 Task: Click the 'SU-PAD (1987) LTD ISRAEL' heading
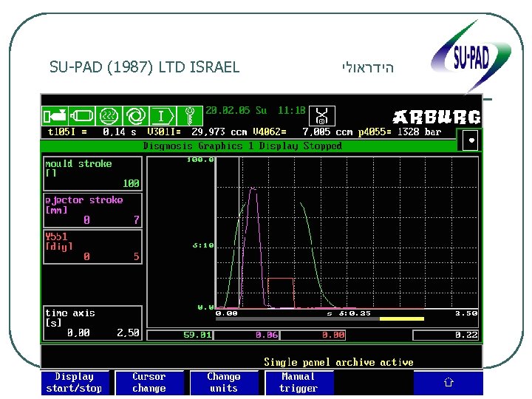(x=145, y=67)
